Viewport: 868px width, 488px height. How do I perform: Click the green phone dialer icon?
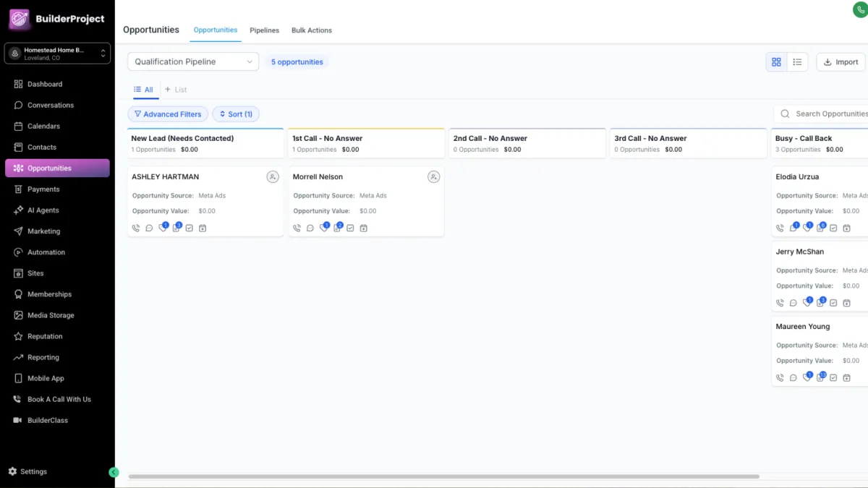pos(861,9)
